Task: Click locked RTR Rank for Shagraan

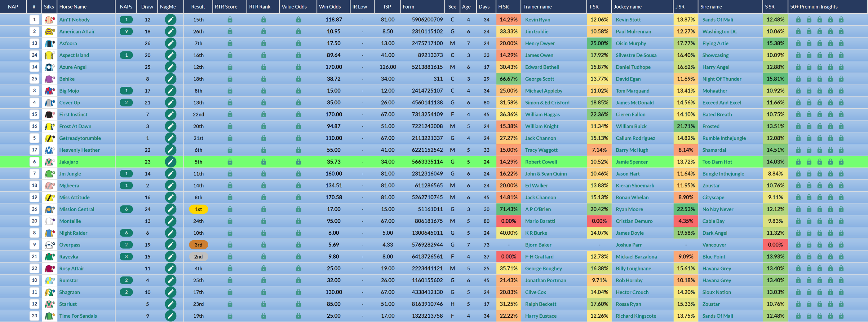Action: pos(263,292)
